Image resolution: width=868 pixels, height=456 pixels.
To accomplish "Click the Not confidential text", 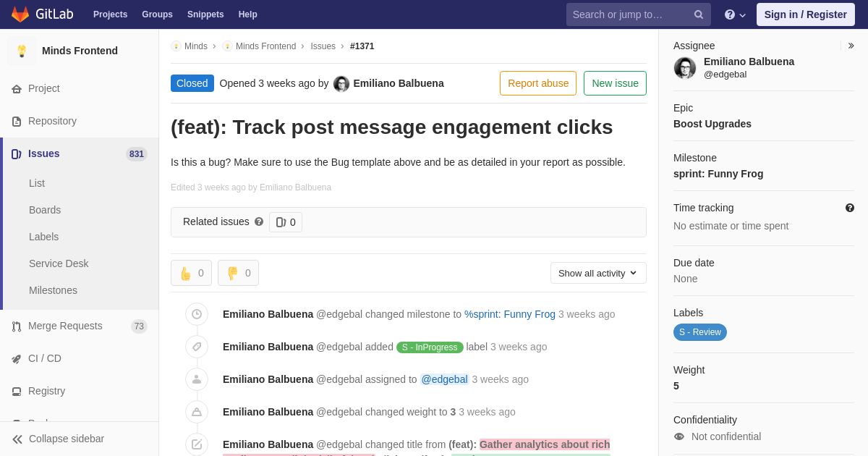I will click(726, 436).
